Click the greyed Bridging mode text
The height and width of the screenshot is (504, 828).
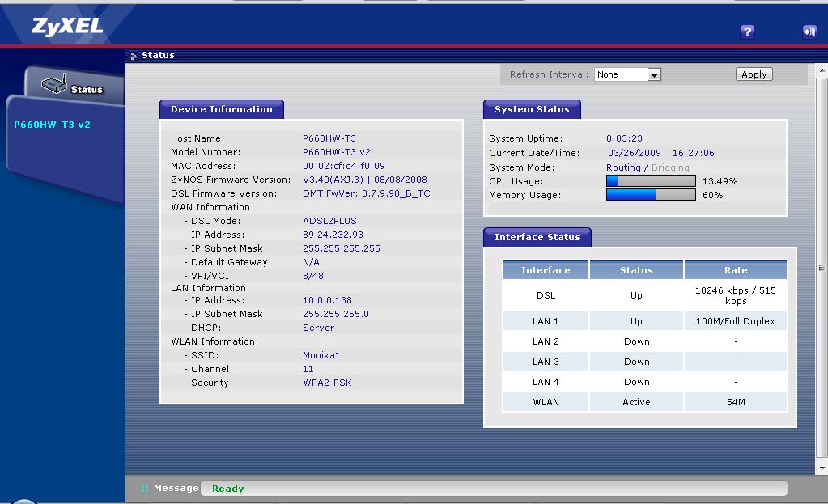pyautogui.click(x=670, y=167)
